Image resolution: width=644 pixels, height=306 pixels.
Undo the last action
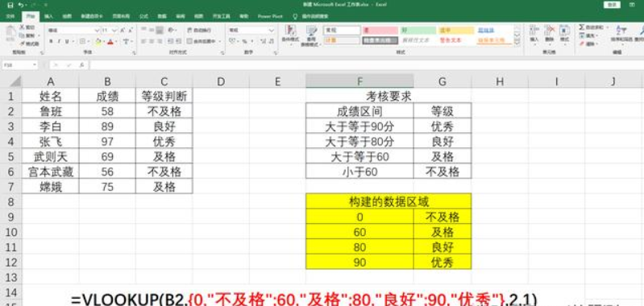(20, 6)
